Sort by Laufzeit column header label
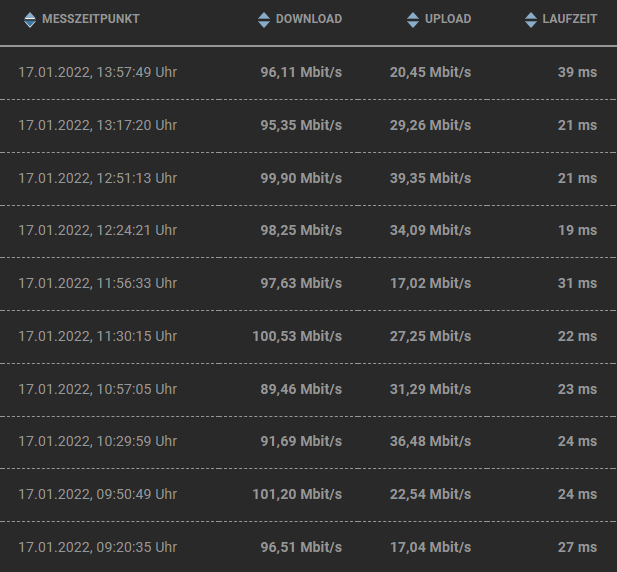Screen dimensions: 617x572 pos(570,19)
